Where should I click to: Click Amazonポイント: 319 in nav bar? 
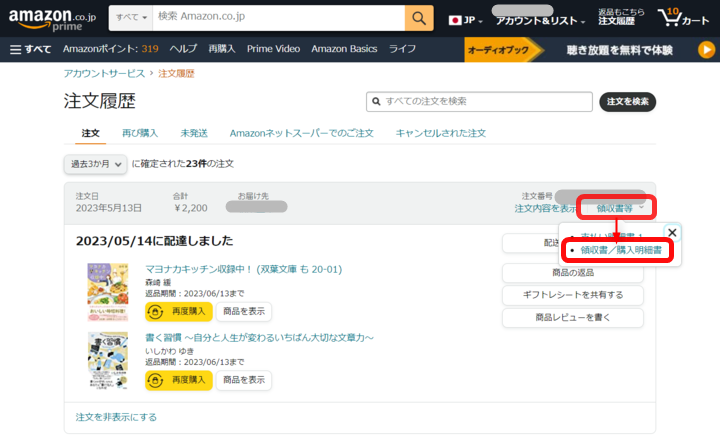click(111, 49)
